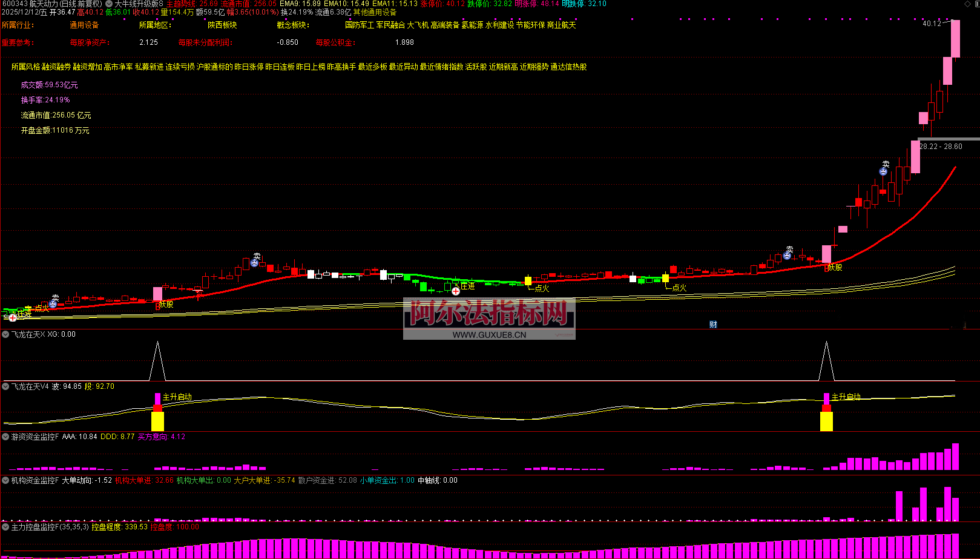Click the sell face icon near 28.22 level
980x559 pixels.
tap(883, 171)
